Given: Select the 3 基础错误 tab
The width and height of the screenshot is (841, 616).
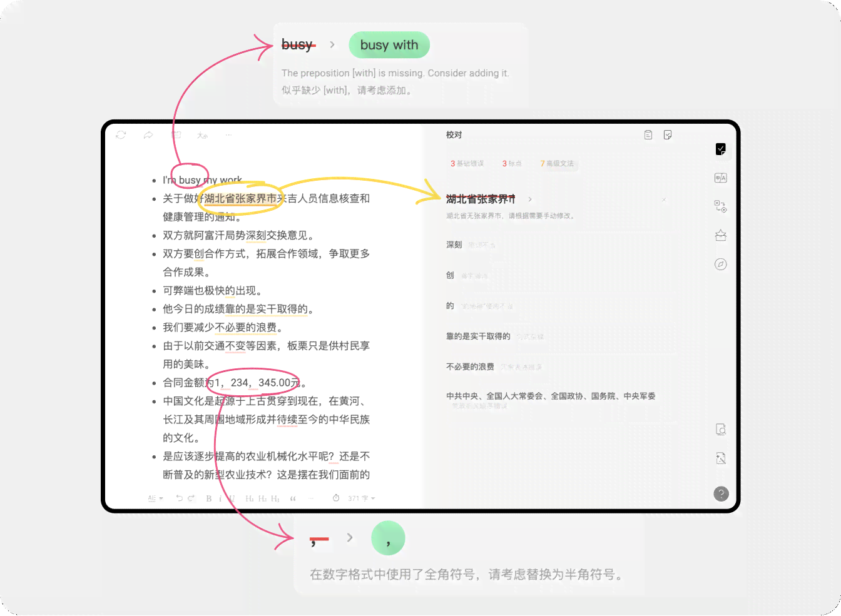Looking at the screenshot, I should [x=467, y=164].
